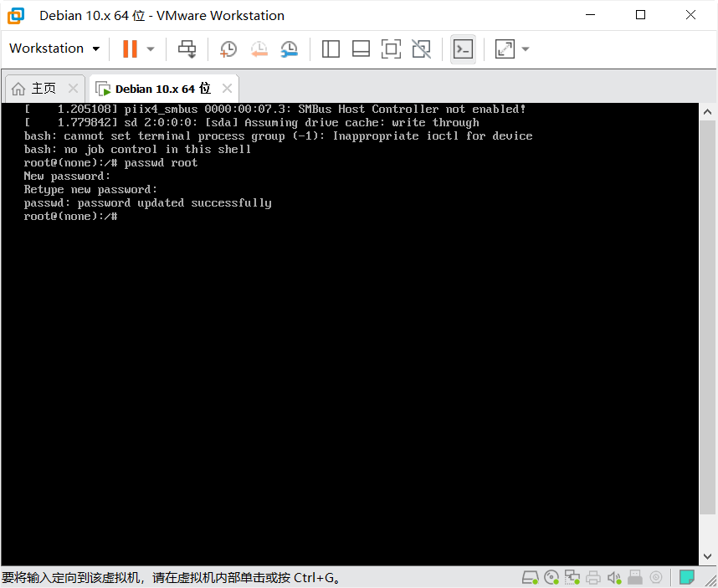Click the 'passwd: password updated successfully' line
The width and height of the screenshot is (718, 588).
click(147, 202)
